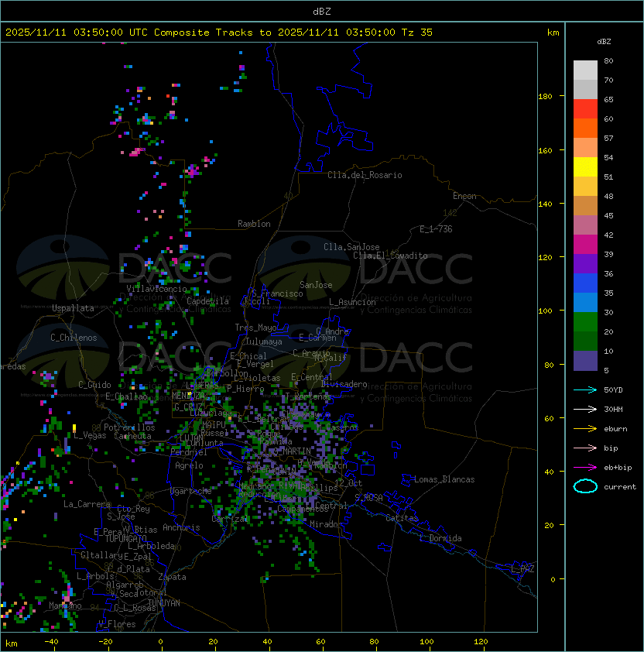
Task: Click the 'Lomas_Blancas' map label
Action: click(444, 479)
